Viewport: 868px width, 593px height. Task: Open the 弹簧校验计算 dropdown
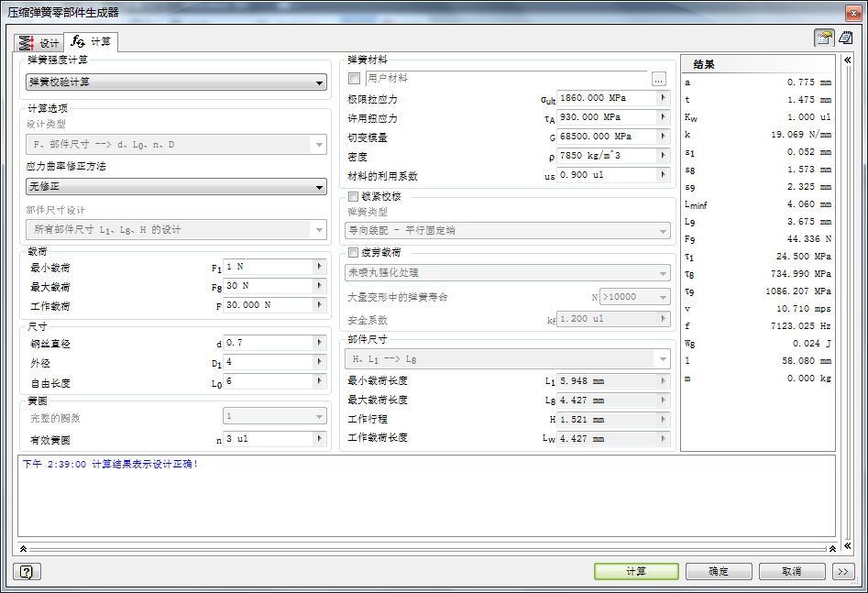[176, 82]
